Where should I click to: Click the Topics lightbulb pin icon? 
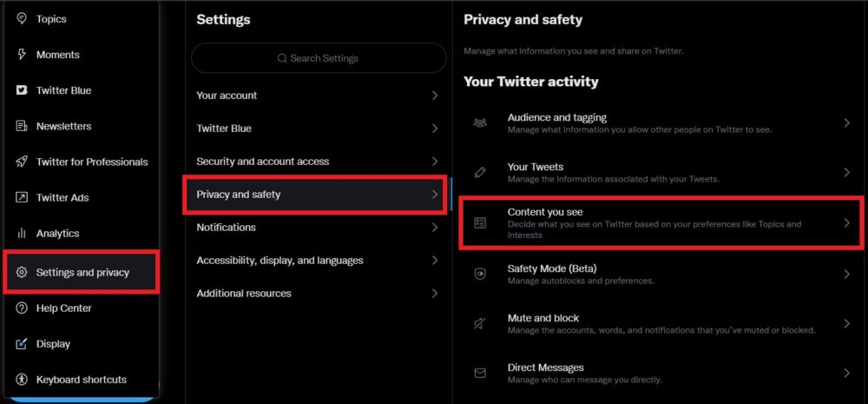(22, 19)
